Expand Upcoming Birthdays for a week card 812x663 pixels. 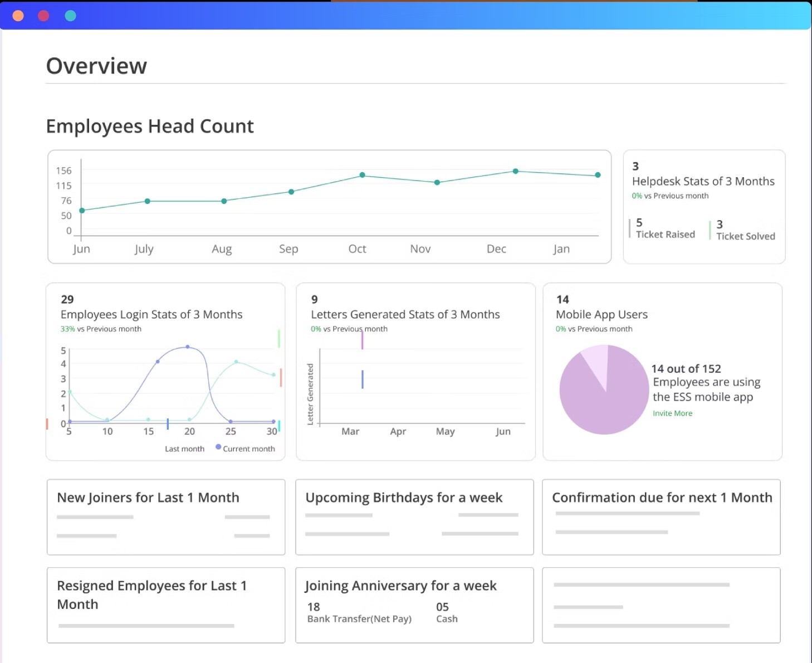(404, 498)
